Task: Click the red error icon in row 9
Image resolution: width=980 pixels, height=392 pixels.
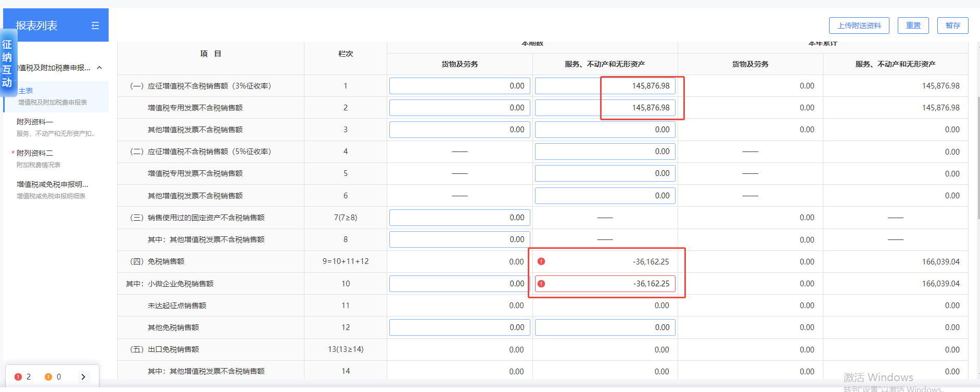Action: coord(541,261)
